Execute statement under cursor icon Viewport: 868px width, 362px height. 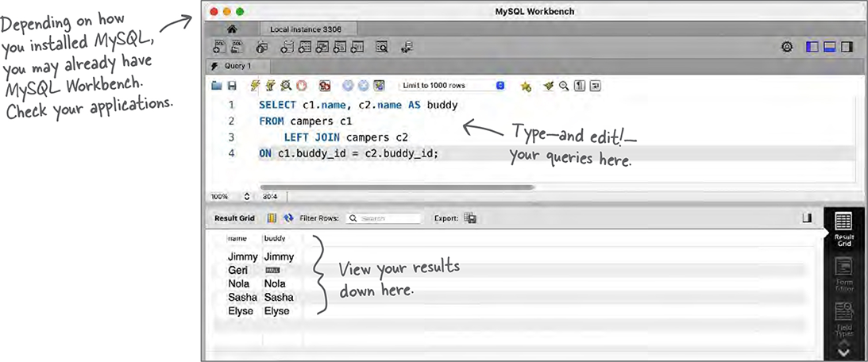pyautogui.click(x=270, y=86)
